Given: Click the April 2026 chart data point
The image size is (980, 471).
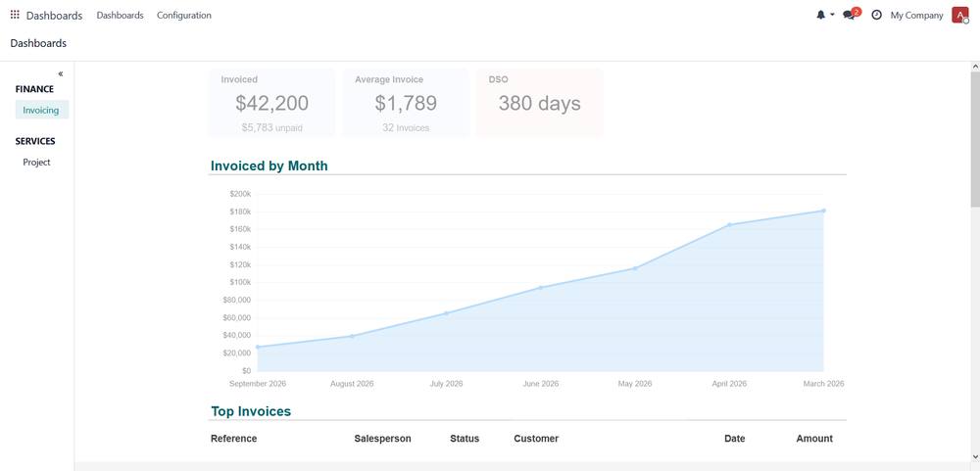Looking at the screenshot, I should (729, 225).
